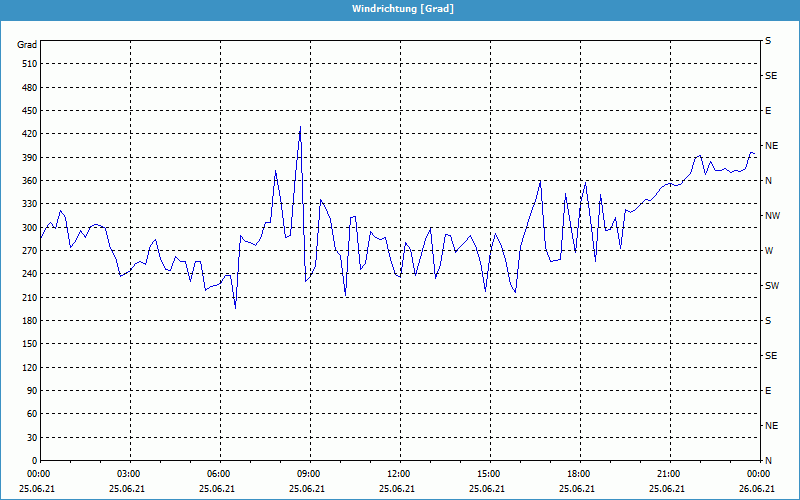Click the Grad axis unit label
This screenshot has height=500, width=800.
[27, 45]
